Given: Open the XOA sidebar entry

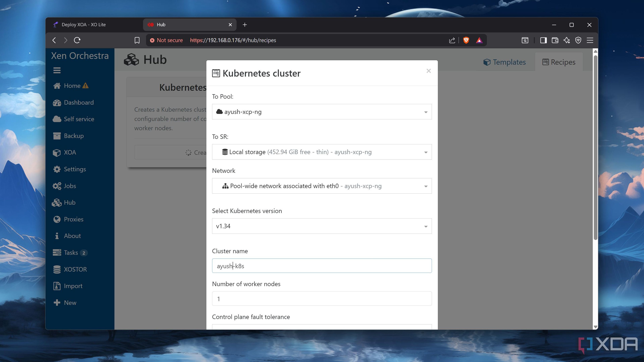Looking at the screenshot, I should [65, 152].
